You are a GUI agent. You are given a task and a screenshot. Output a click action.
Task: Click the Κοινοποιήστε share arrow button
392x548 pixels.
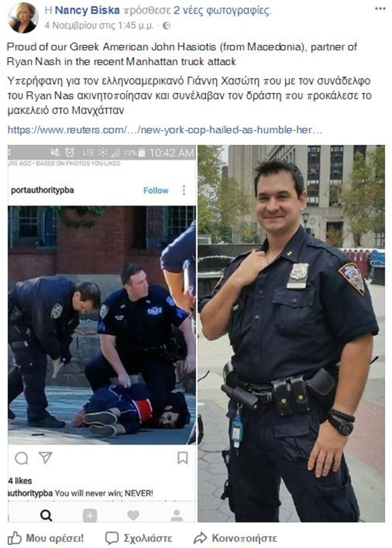235,538
